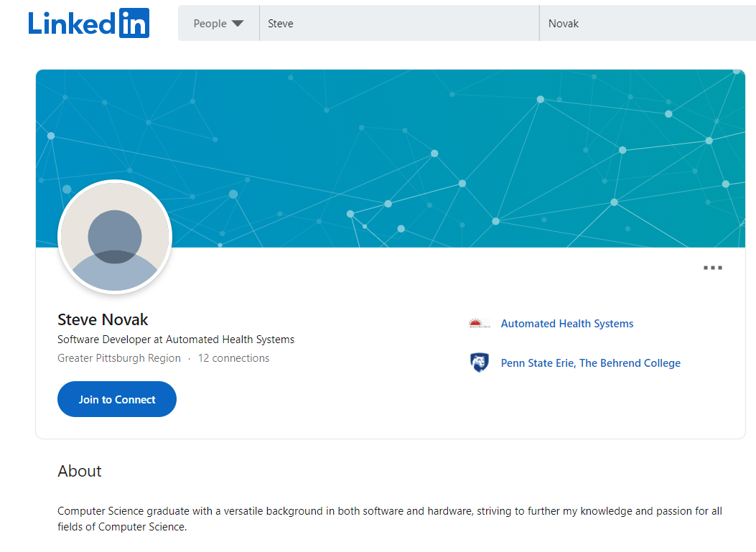Click the last name field containing Novak
Screen dimensions: 756x552
[648, 23]
